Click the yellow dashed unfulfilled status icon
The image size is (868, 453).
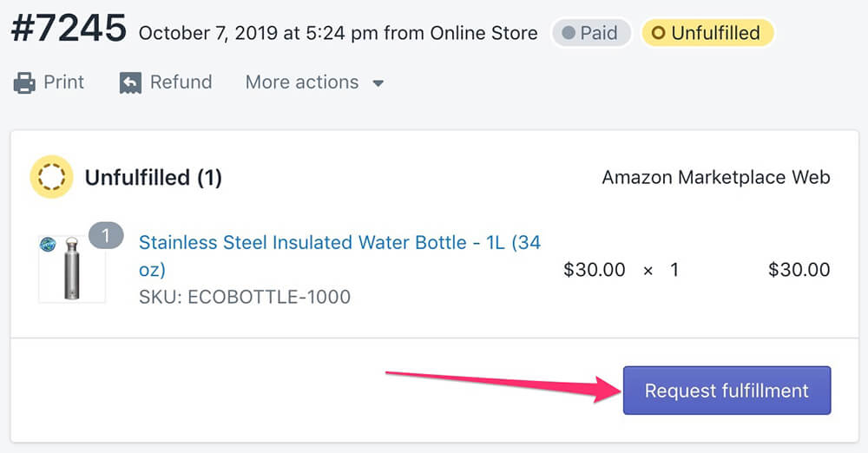coord(51,178)
